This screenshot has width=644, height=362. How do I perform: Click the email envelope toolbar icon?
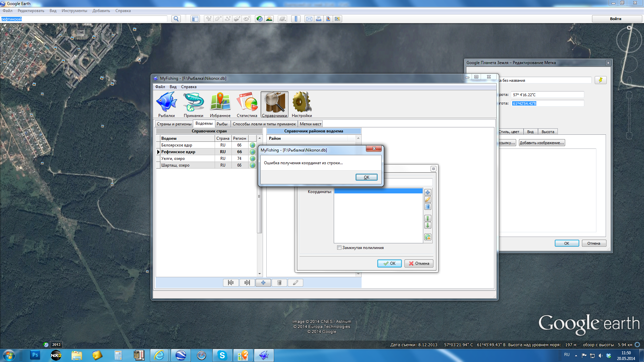point(309,19)
